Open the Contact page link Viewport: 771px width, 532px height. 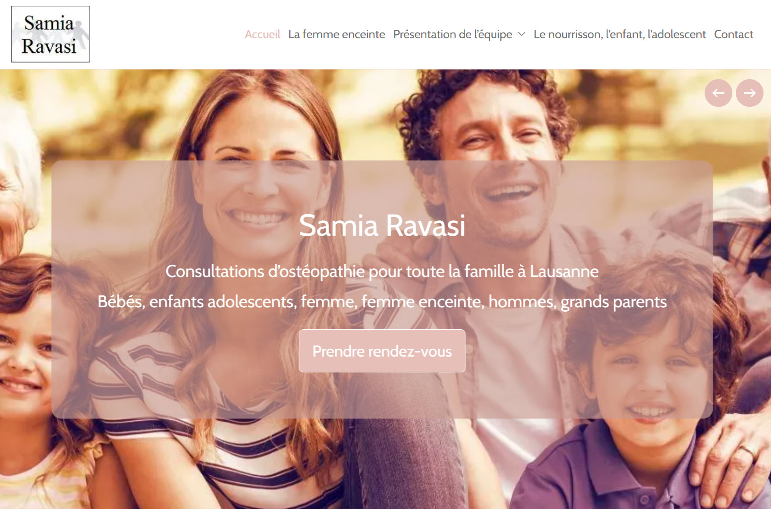point(733,34)
